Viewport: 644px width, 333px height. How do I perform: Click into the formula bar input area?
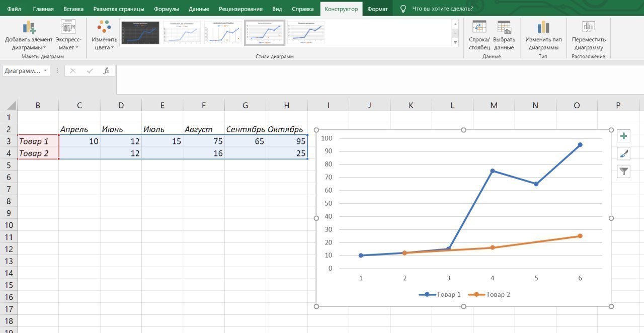[380, 79]
